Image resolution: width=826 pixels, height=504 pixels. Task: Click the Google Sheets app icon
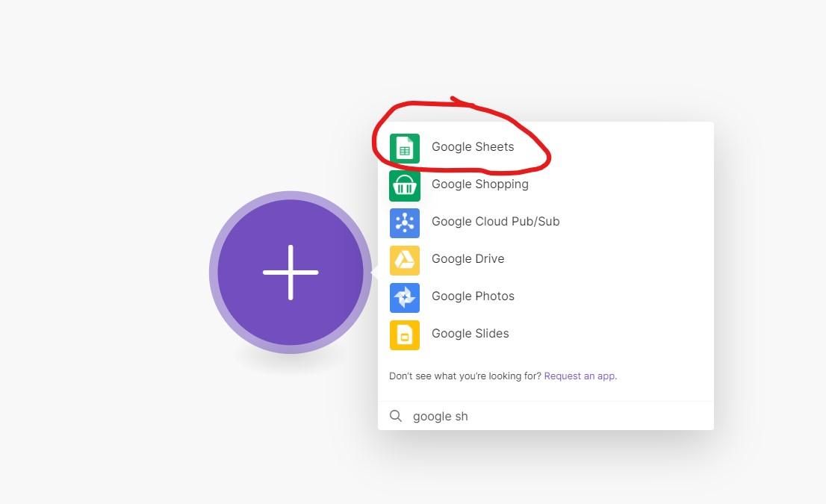[x=405, y=149]
